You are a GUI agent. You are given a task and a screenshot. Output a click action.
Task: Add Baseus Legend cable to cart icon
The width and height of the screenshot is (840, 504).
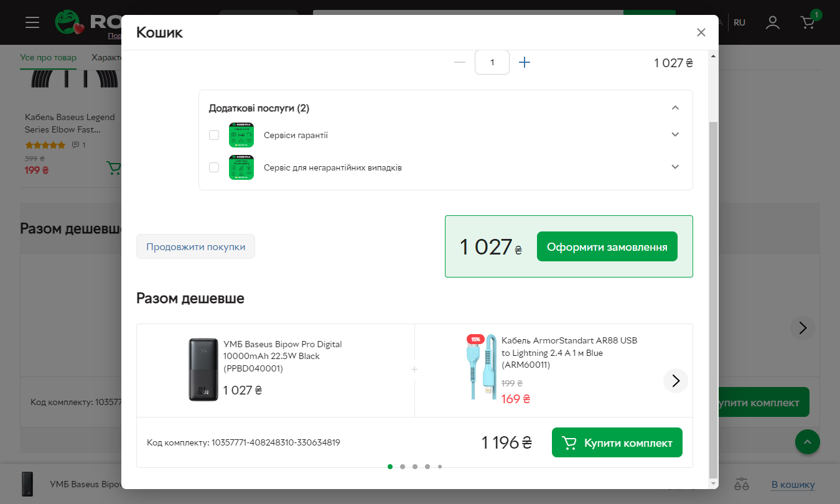pos(113,168)
